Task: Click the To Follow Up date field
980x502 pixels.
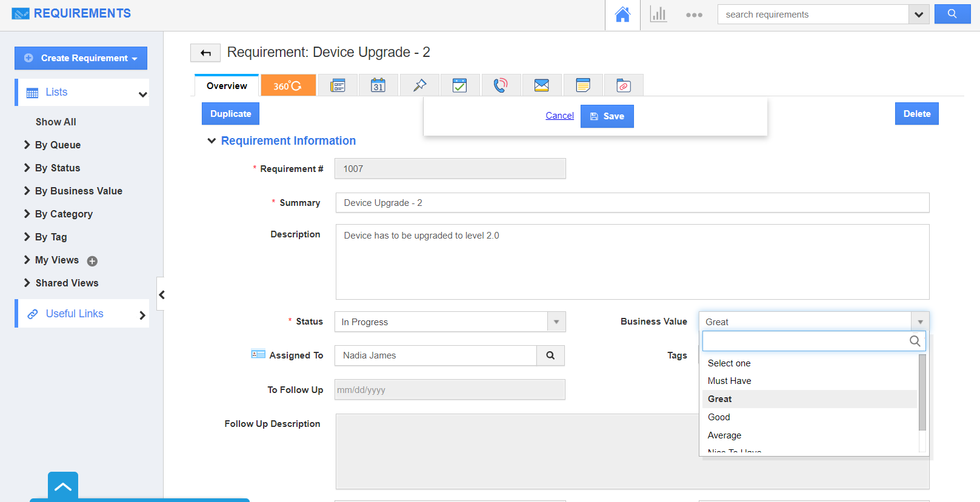Action: click(x=450, y=389)
